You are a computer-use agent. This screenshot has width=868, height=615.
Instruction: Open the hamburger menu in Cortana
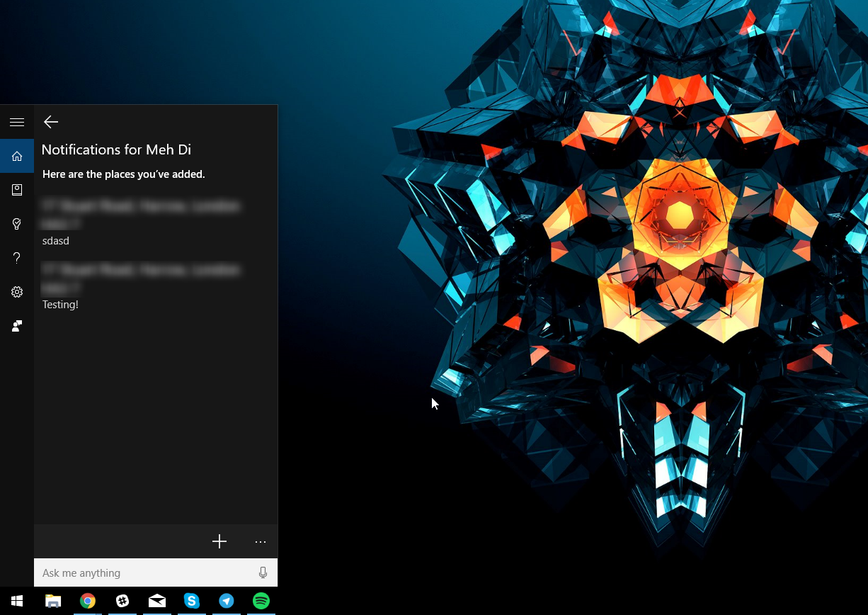pos(17,123)
